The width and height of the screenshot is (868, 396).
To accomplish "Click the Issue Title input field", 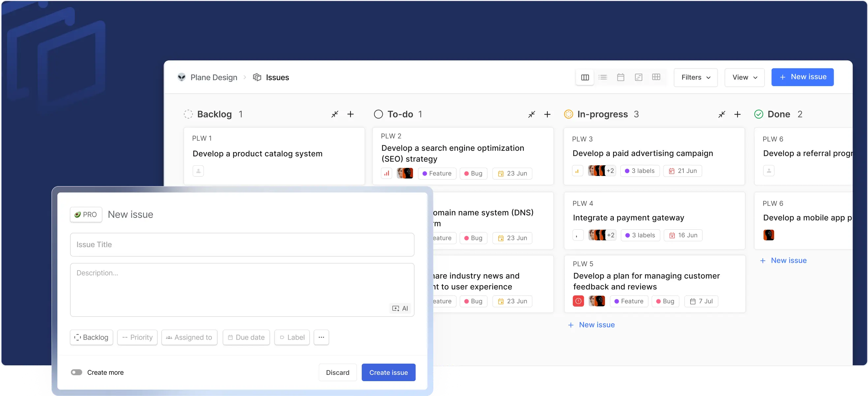I will 242,245.
